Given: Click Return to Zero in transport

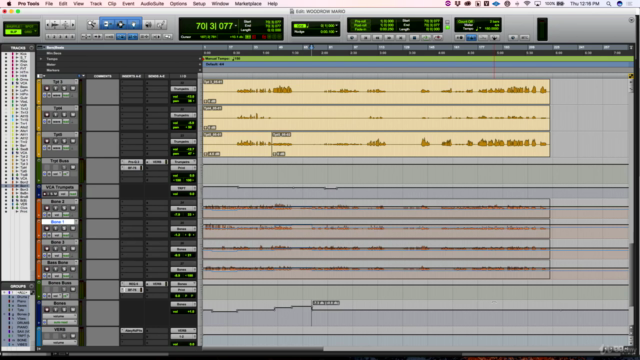Looking at the screenshot, I should coord(366,38).
